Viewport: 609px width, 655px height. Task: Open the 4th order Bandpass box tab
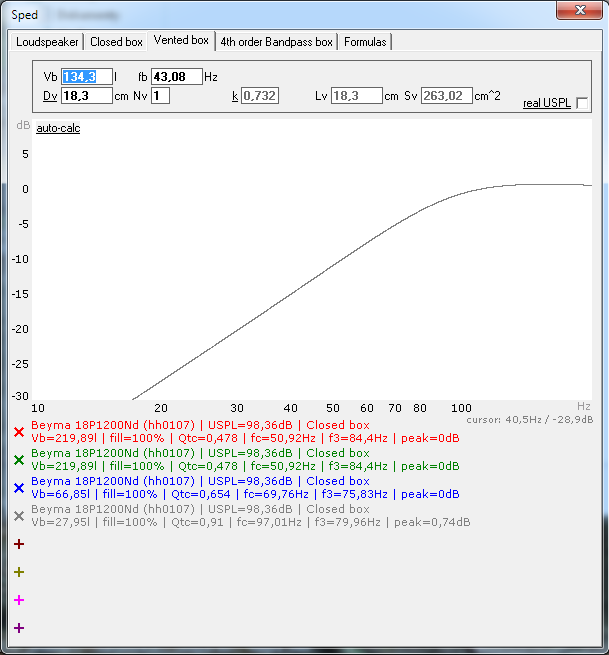pos(277,42)
